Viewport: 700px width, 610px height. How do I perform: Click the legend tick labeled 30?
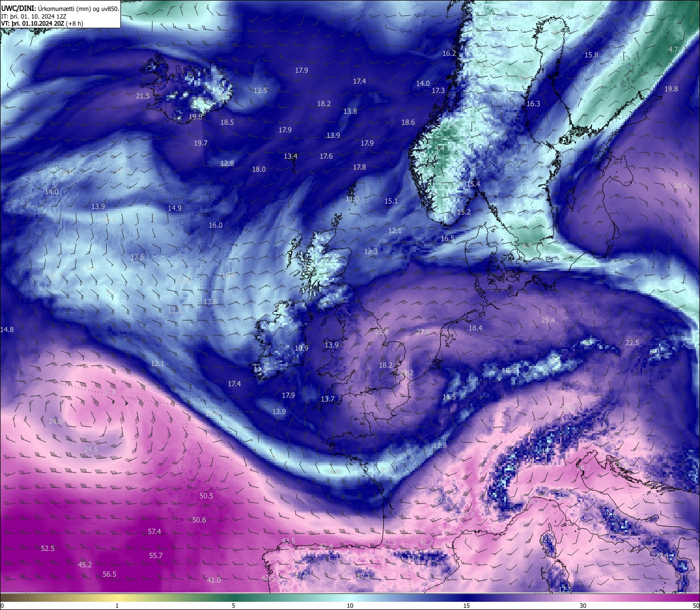[x=583, y=606]
